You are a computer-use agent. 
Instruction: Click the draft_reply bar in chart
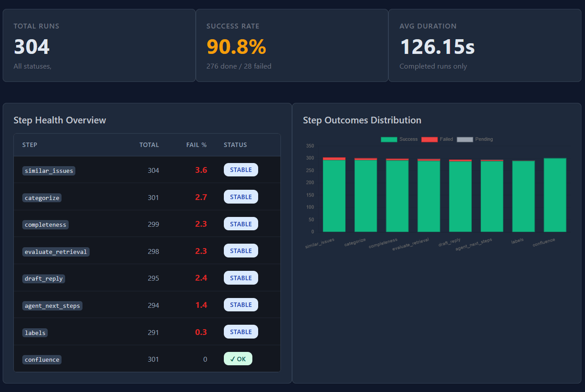click(x=460, y=196)
